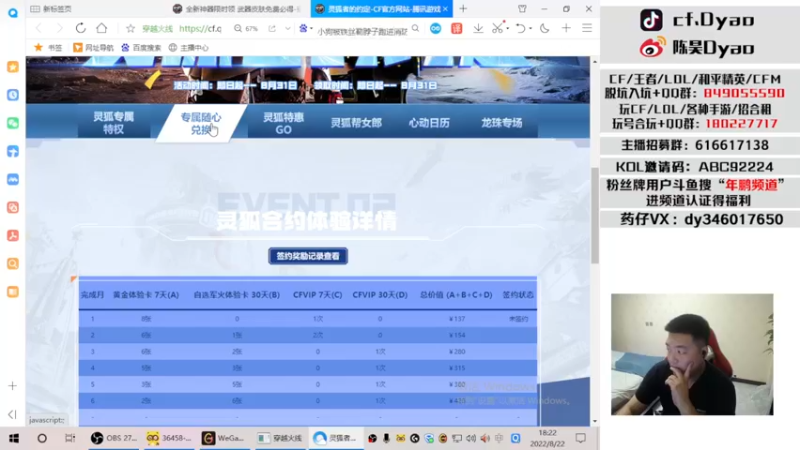Bookmark this page with the star icon

tap(130, 29)
